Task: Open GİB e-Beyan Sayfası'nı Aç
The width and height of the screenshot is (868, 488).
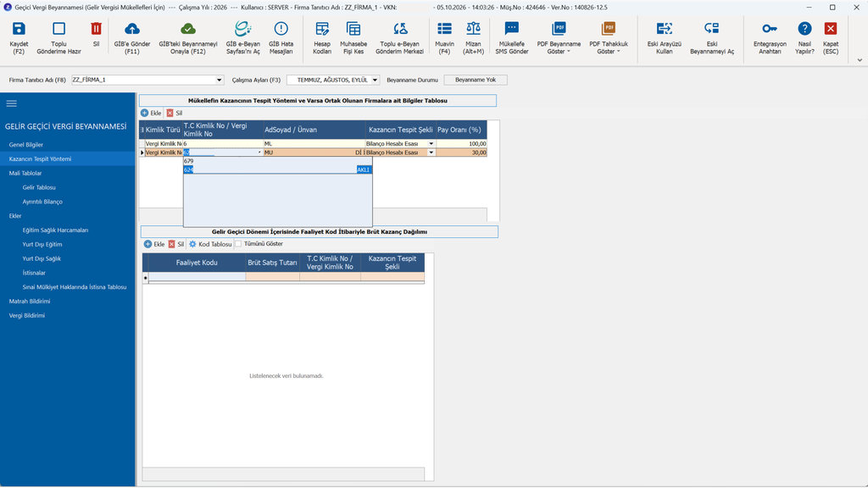Action: (x=243, y=38)
